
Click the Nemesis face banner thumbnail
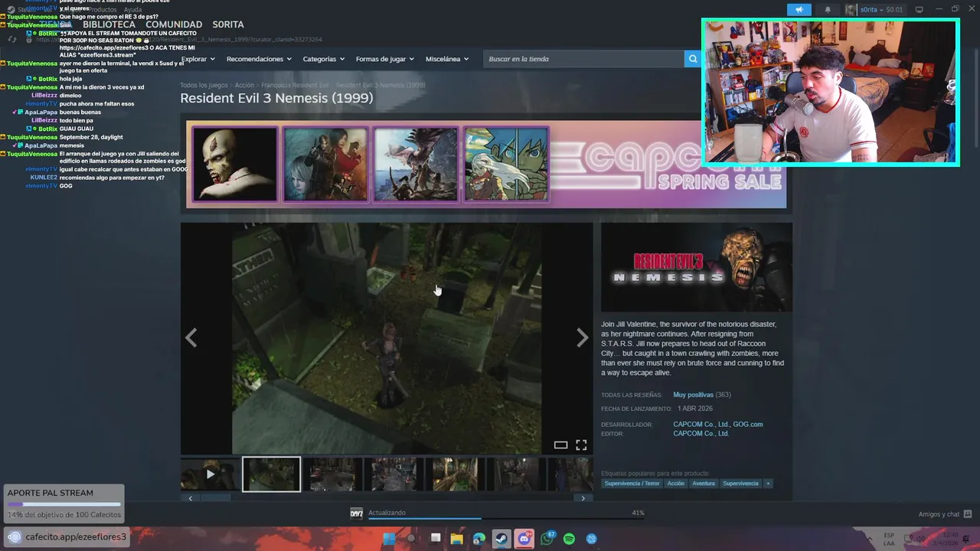click(234, 165)
